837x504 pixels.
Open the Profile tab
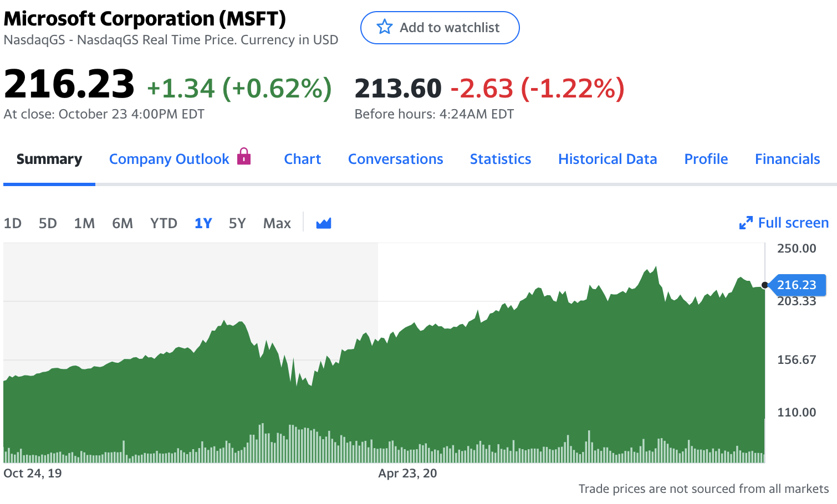coord(706,160)
